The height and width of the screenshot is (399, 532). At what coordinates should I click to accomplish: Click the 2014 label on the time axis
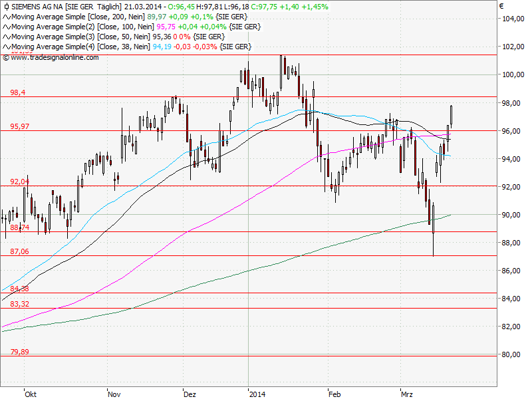click(258, 394)
